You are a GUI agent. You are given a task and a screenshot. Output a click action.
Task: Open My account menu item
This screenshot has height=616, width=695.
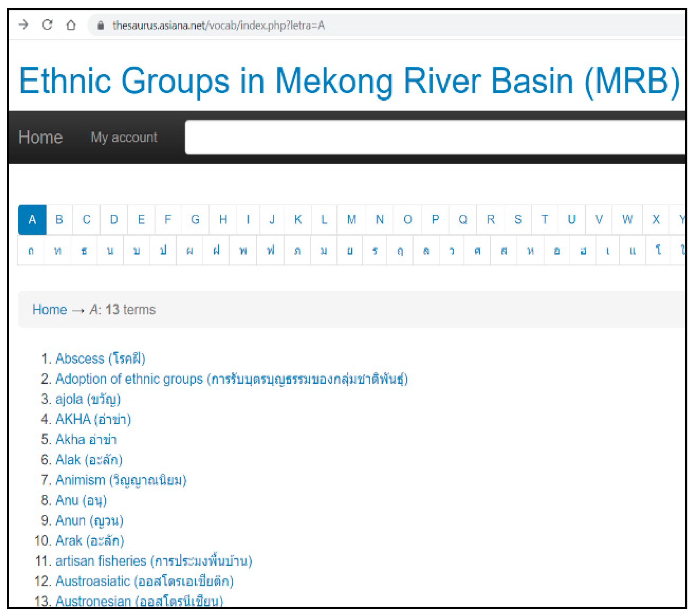point(124,137)
